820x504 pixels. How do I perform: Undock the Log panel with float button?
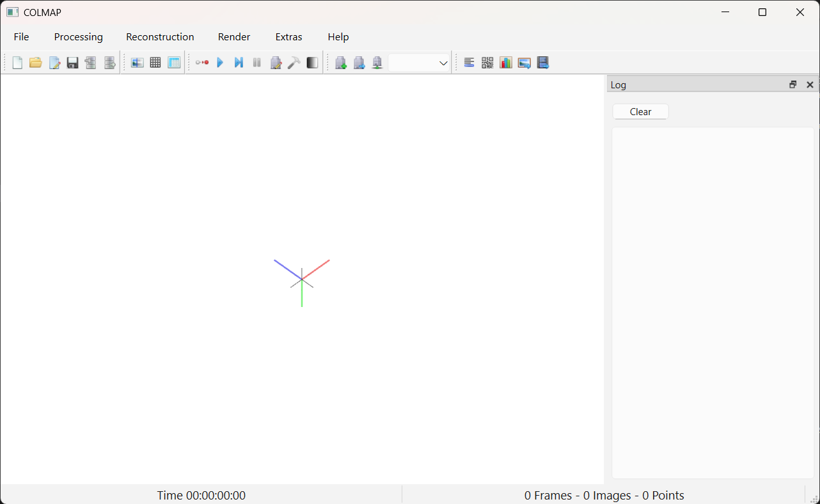pos(793,84)
